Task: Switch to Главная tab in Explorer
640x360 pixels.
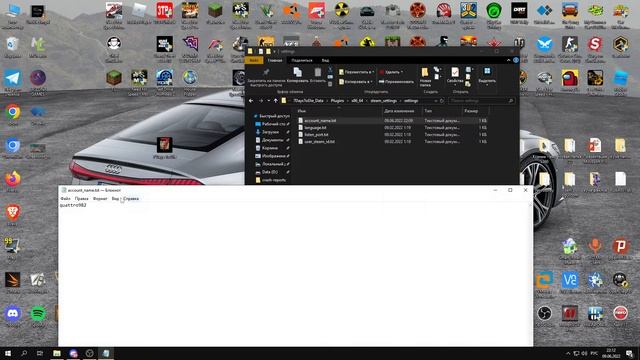Action: click(x=275, y=60)
